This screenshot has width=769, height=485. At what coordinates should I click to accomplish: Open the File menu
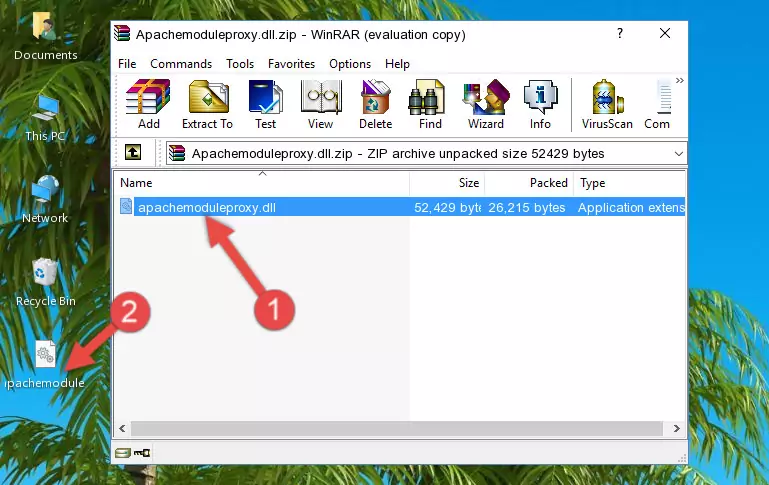[x=127, y=64]
